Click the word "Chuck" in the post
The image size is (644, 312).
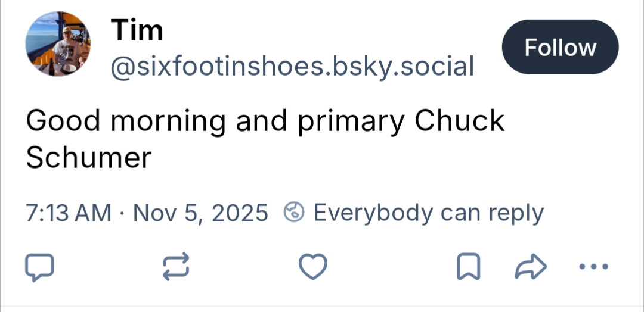coord(459,121)
